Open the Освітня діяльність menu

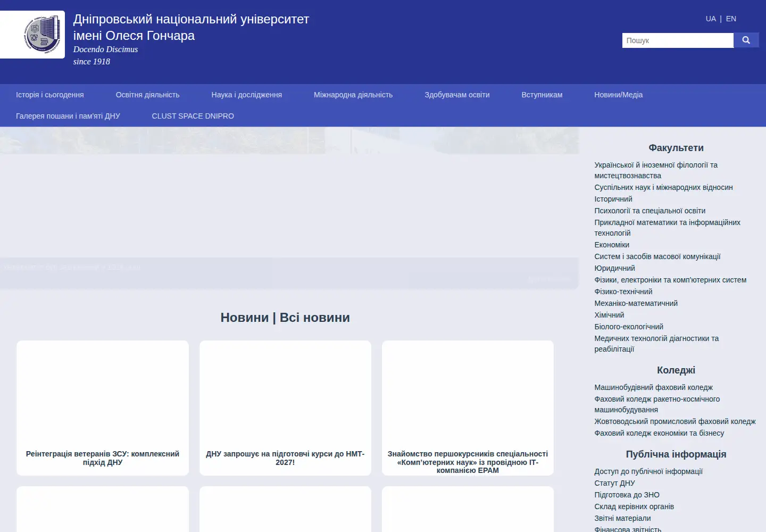point(148,95)
